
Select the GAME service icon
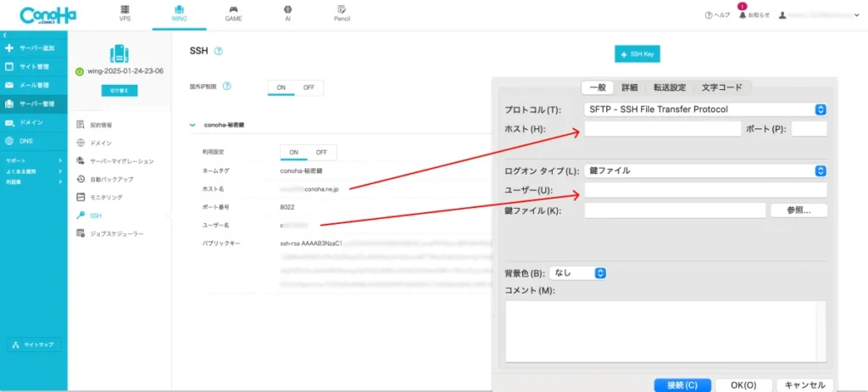pos(232,12)
